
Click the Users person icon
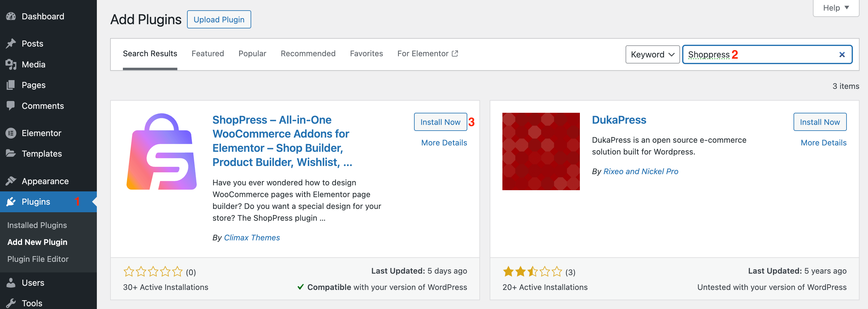(x=11, y=283)
